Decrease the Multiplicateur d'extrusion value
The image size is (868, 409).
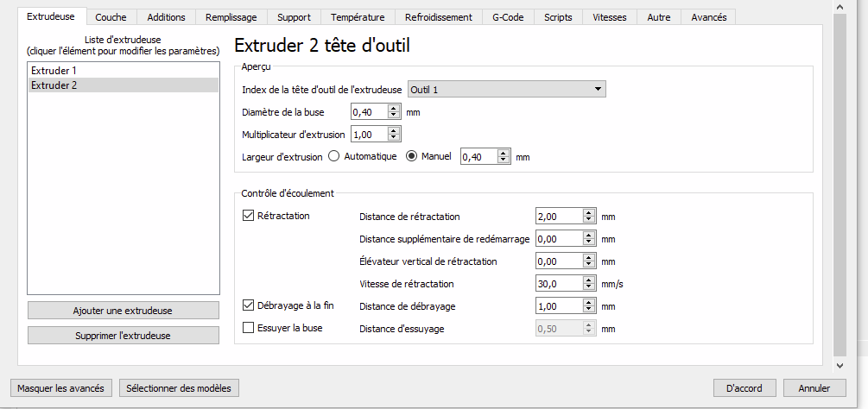(394, 137)
